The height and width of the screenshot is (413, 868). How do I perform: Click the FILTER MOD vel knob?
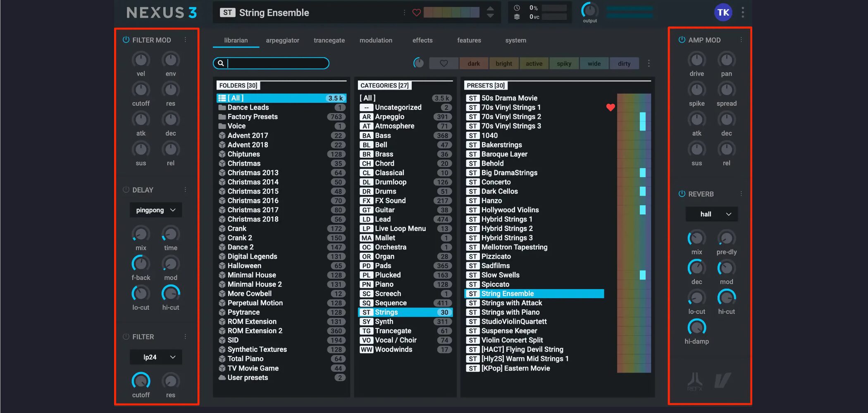pyautogui.click(x=141, y=60)
